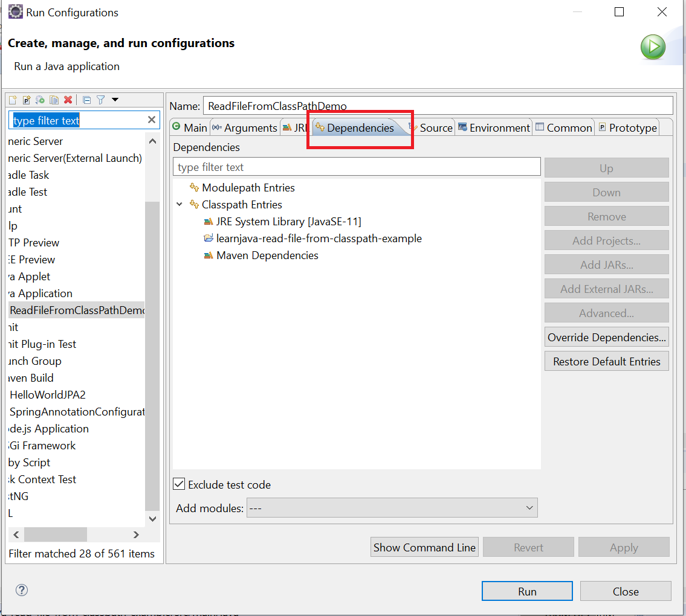Click the Dependencies filter text field
Image resolution: width=686 pixels, height=616 pixels.
pyautogui.click(x=357, y=167)
